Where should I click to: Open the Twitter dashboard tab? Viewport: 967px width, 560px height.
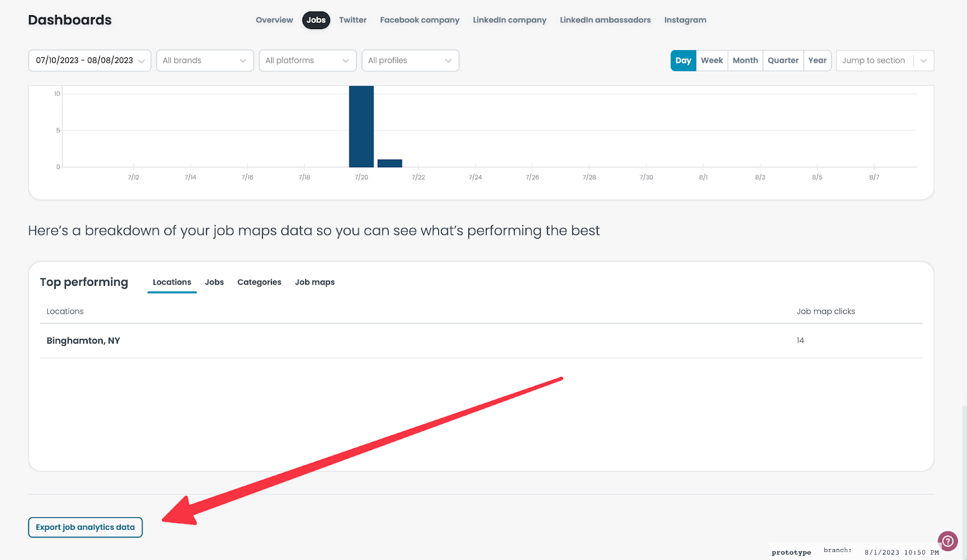[353, 20]
